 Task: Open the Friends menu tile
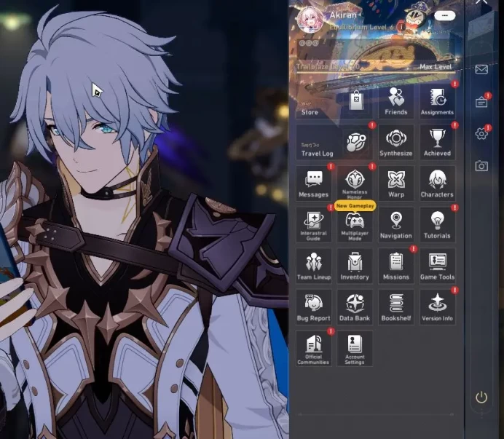(396, 101)
